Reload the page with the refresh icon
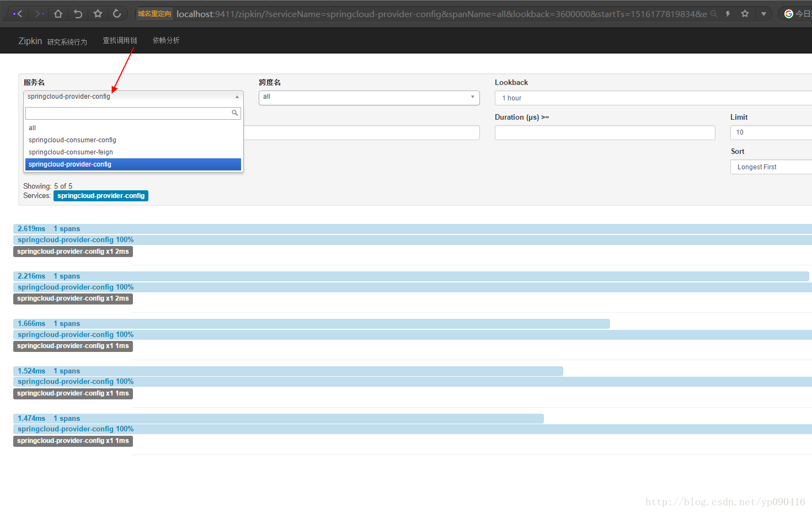Viewport: 812px width, 513px height. [x=117, y=14]
